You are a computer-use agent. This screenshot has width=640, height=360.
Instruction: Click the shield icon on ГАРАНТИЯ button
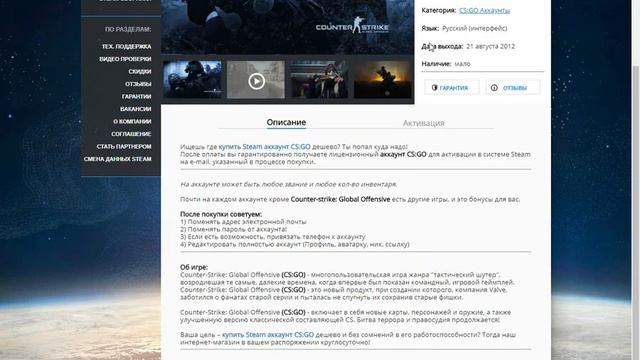coord(434,87)
